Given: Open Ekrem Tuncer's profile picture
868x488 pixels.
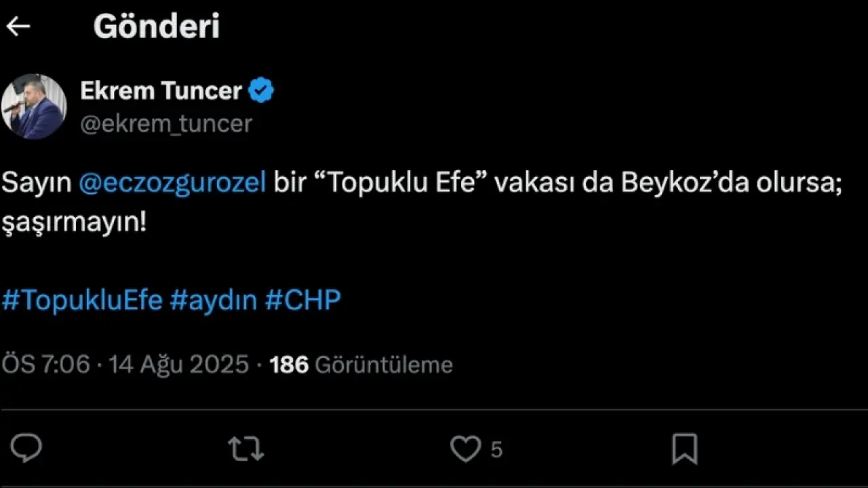Looking at the screenshot, I should click(x=34, y=106).
